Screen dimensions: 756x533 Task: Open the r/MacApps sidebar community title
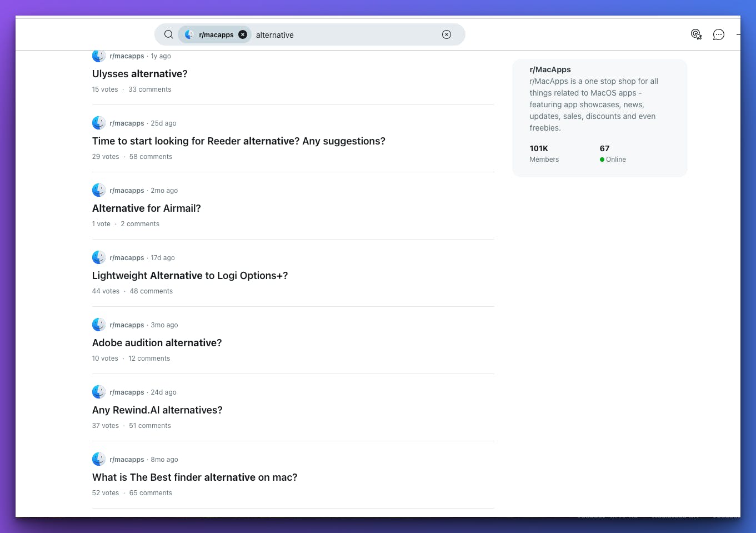point(550,69)
